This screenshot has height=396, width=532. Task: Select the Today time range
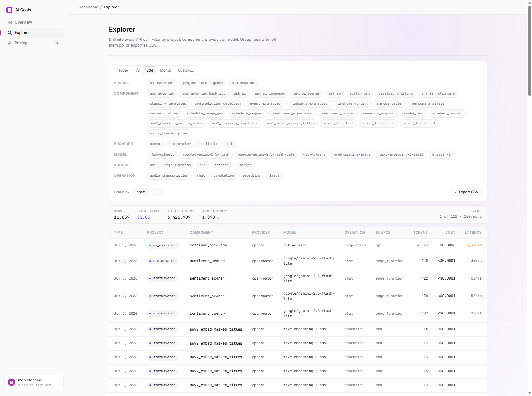point(124,70)
